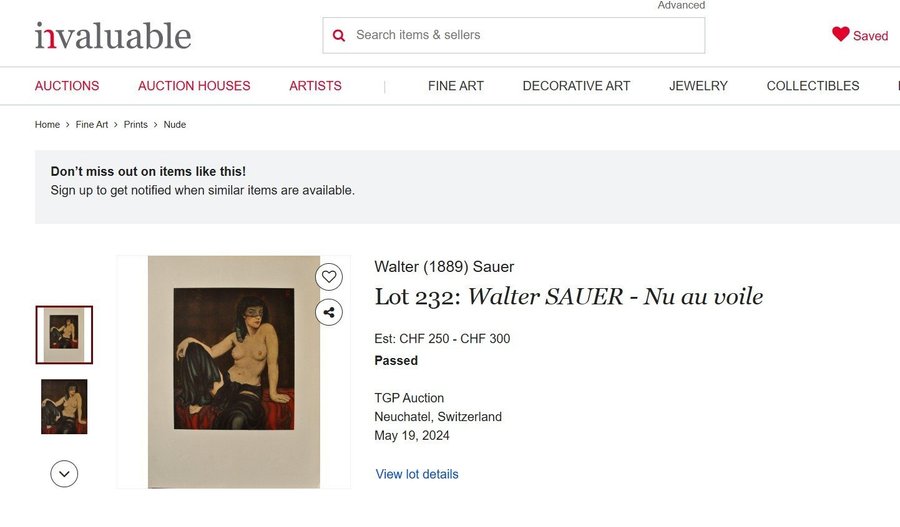Click the share icon beside artwork
The height and width of the screenshot is (527, 900).
tap(329, 312)
